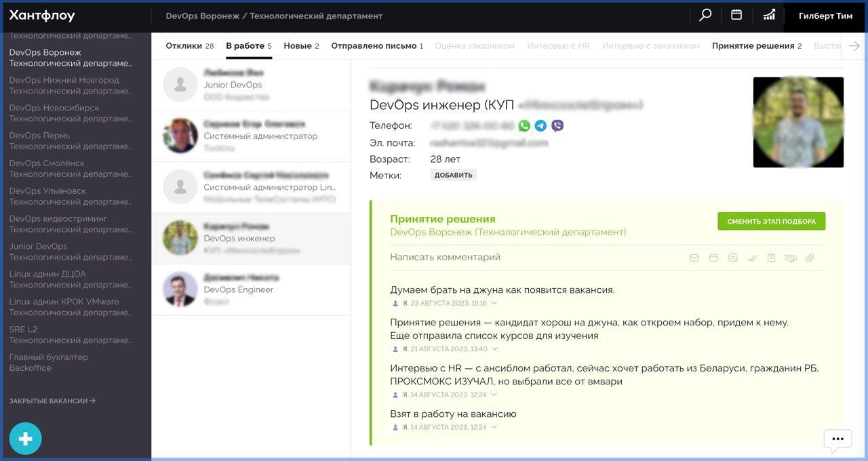Select the Junior DevOps candidate card

pyautogui.click(x=251, y=85)
